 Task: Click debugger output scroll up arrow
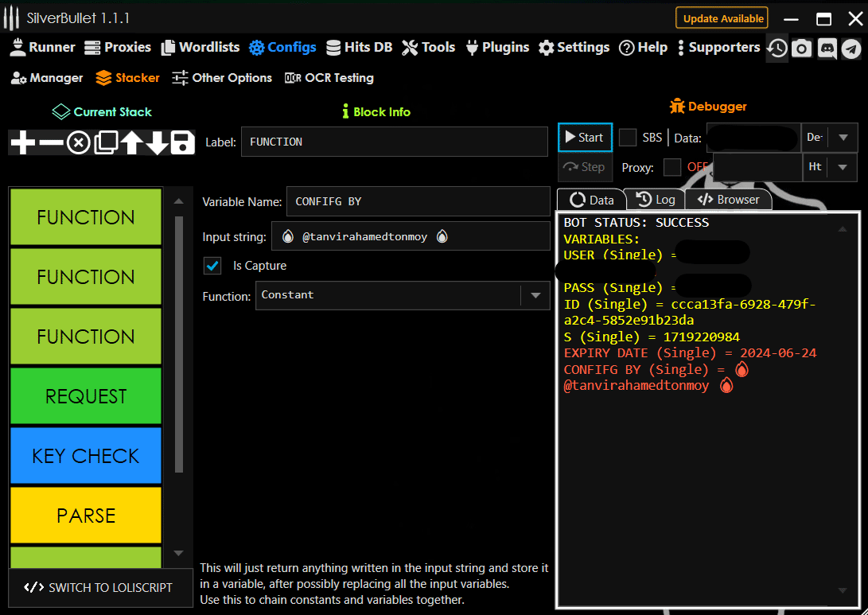[842, 229]
